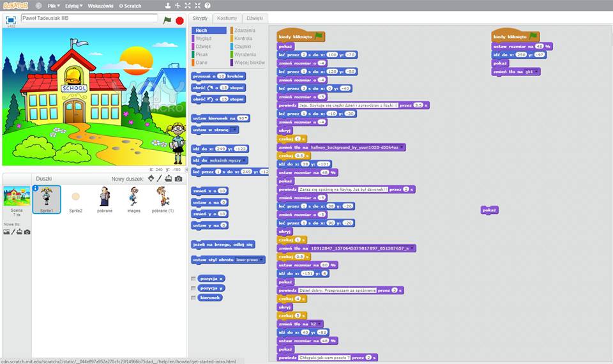Image resolution: width=613 pixels, height=364 pixels.
Task: Choose new backdrop from library icon
Action: [x=6, y=232]
